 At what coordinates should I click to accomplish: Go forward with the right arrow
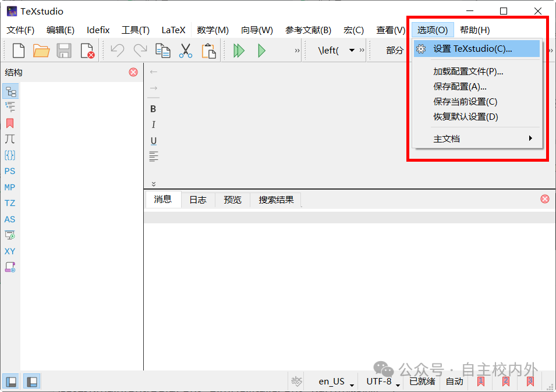pyautogui.click(x=154, y=88)
